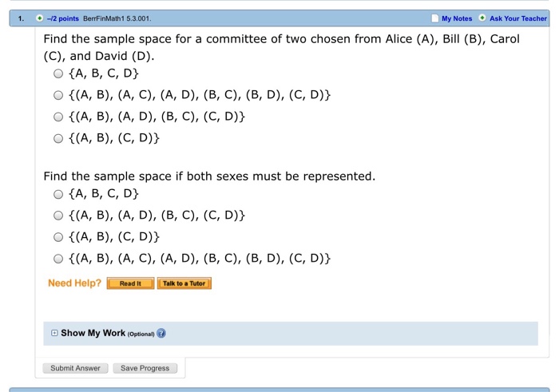Open the My Notes link
The width and height of the screenshot is (559, 392).
457,18
